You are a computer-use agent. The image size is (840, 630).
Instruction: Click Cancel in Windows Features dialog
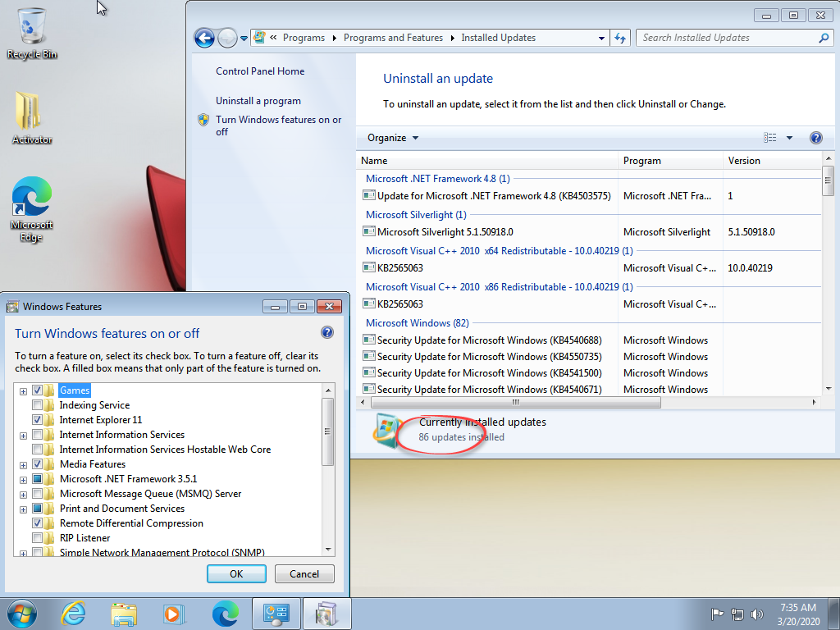coord(304,573)
